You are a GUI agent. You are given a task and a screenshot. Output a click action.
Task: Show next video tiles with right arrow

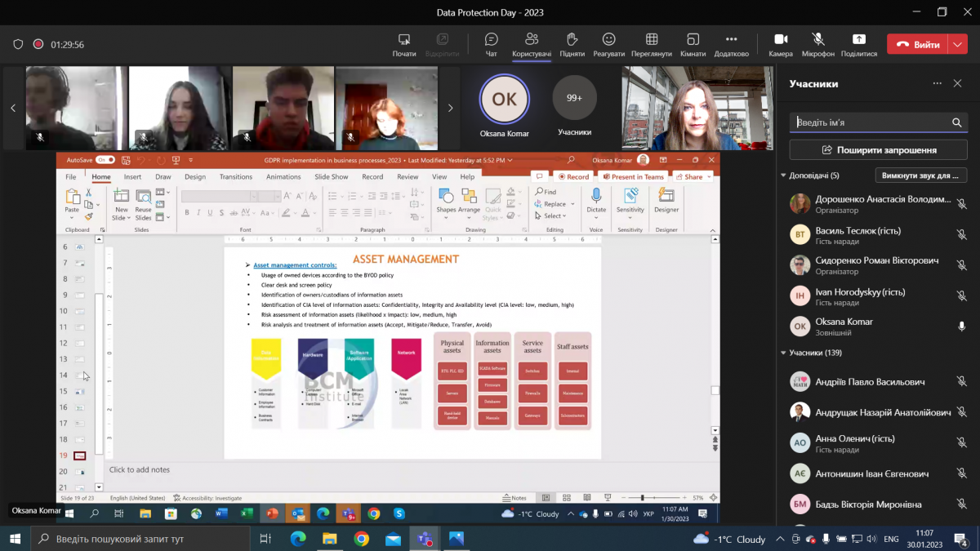(x=450, y=108)
